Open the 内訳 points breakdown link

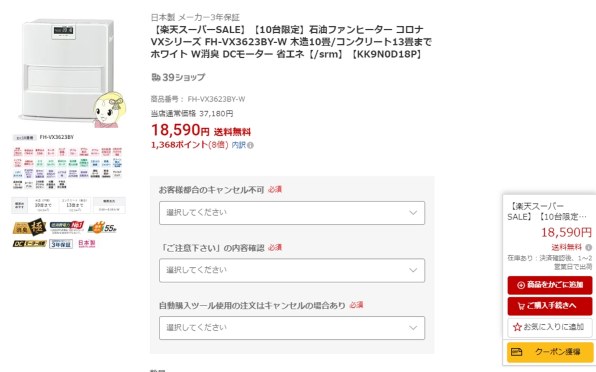click(238, 145)
